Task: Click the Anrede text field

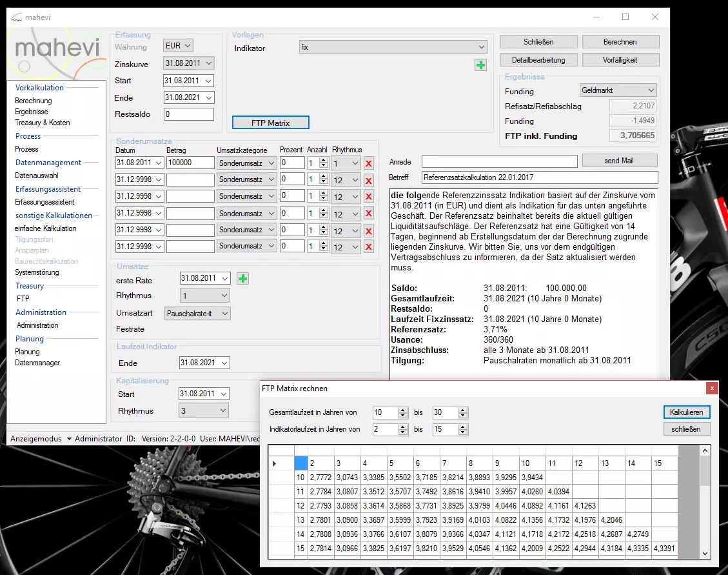Action: click(500, 161)
